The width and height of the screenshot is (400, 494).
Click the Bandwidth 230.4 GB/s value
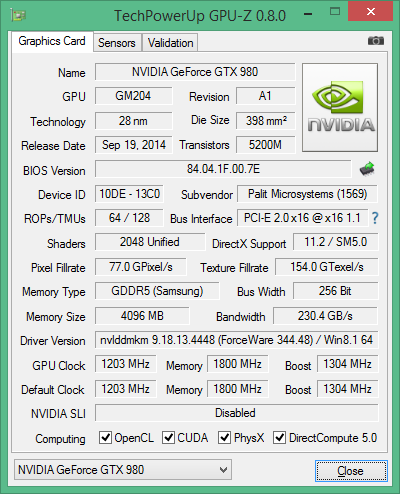(x=325, y=316)
